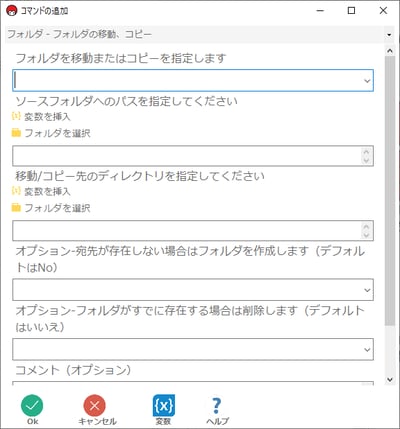Click the 変数を挿入 link under source folder
Image resolution: width=400 pixels, height=429 pixels.
(x=47, y=117)
